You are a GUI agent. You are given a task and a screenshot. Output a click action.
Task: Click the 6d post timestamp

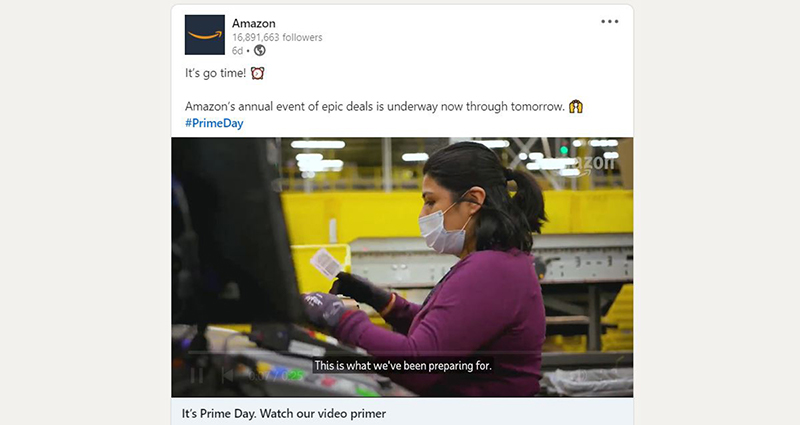[x=237, y=51]
